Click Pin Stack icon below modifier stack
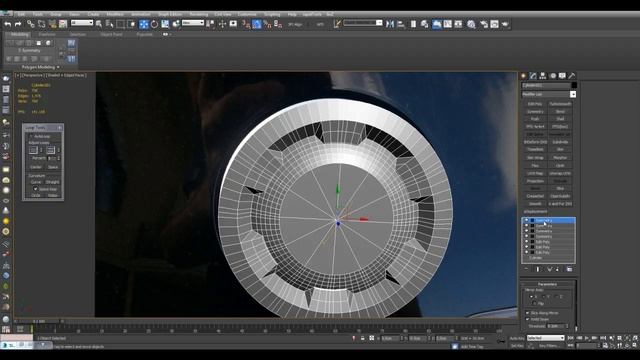Image resolution: width=640 pixels, height=360 pixels. coord(526,269)
